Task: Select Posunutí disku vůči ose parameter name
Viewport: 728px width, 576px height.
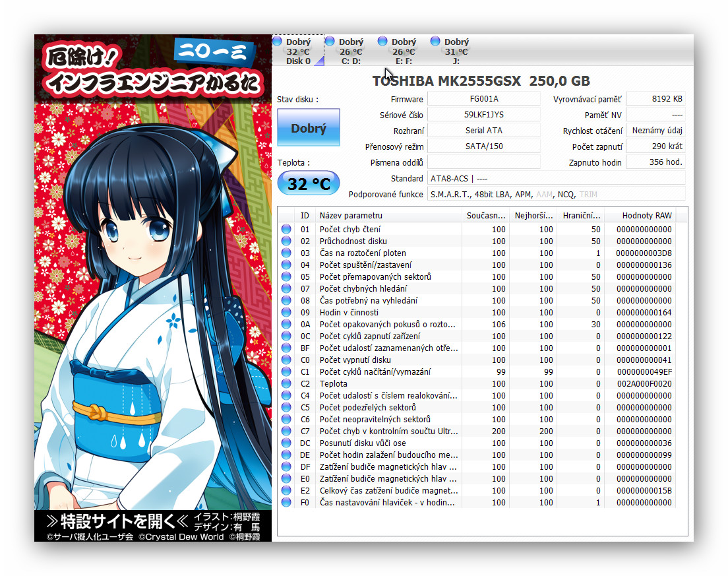Action: [x=363, y=443]
